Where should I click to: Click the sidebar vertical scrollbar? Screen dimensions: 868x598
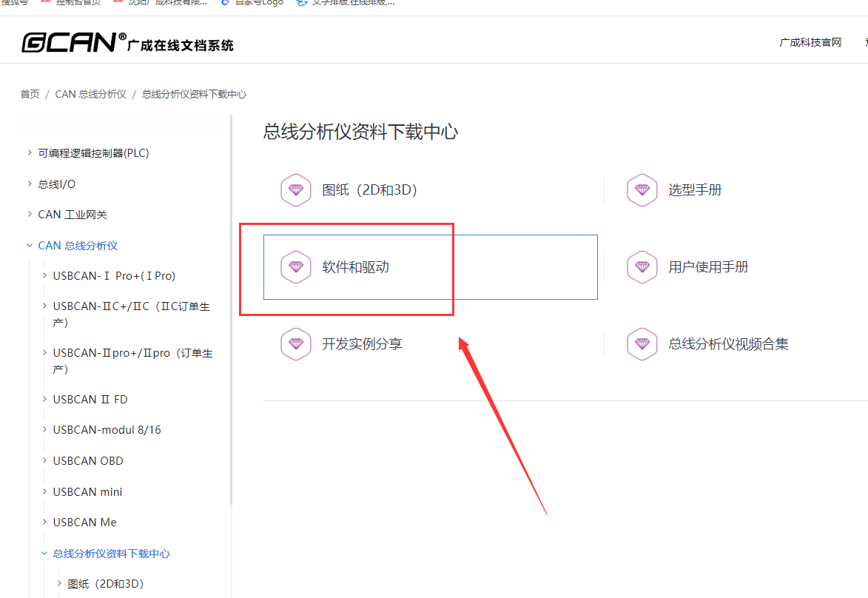click(231, 311)
